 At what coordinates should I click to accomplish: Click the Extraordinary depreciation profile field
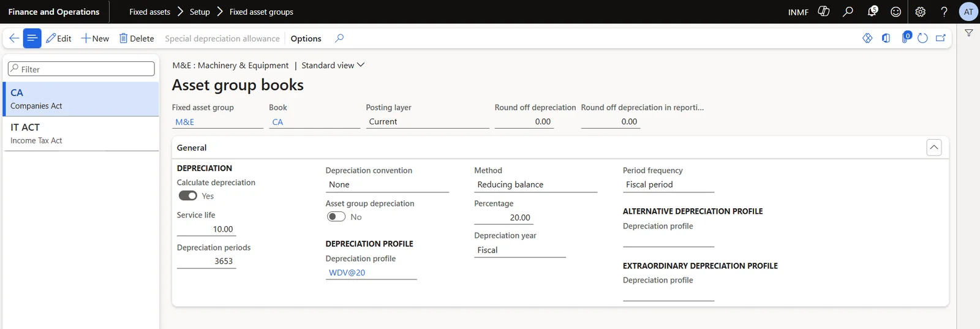(x=668, y=294)
